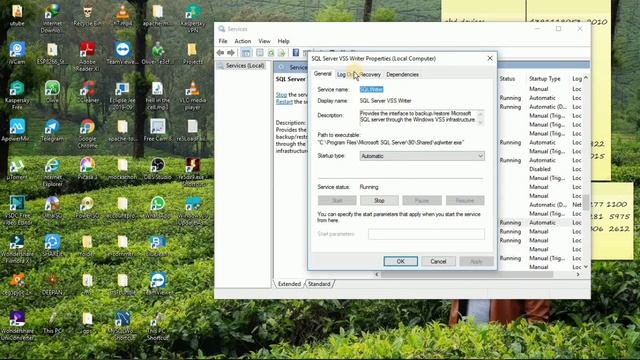640x360 pixels.
Task: Click the Back arrow in Services toolbar
Action: (x=220, y=53)
